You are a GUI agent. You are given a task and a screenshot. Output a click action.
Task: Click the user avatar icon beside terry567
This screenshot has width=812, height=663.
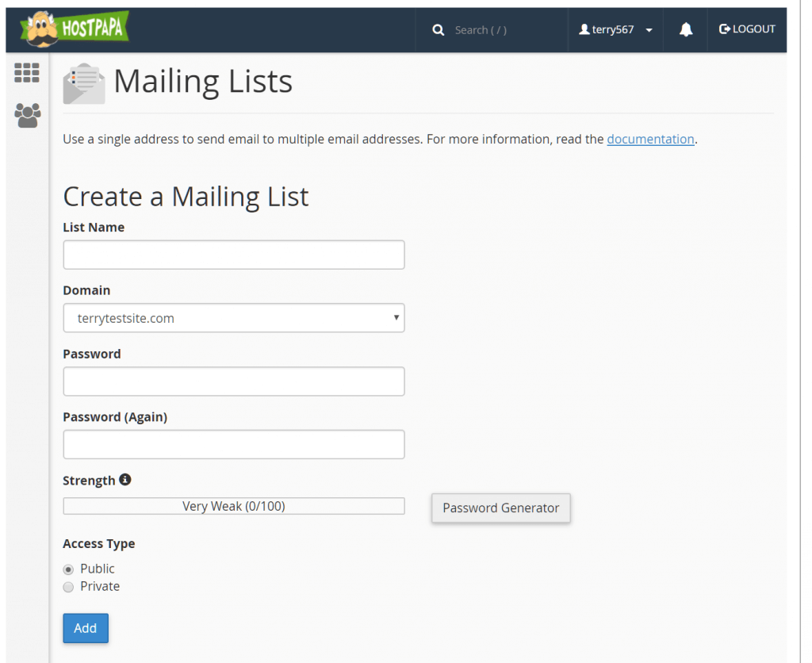(x=584, y=30)
